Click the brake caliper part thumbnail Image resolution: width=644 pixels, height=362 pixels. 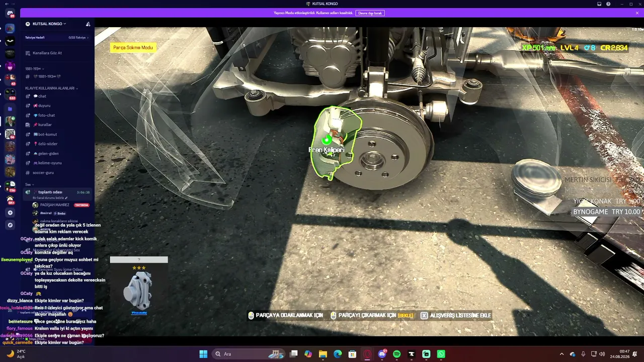point(138,292)
